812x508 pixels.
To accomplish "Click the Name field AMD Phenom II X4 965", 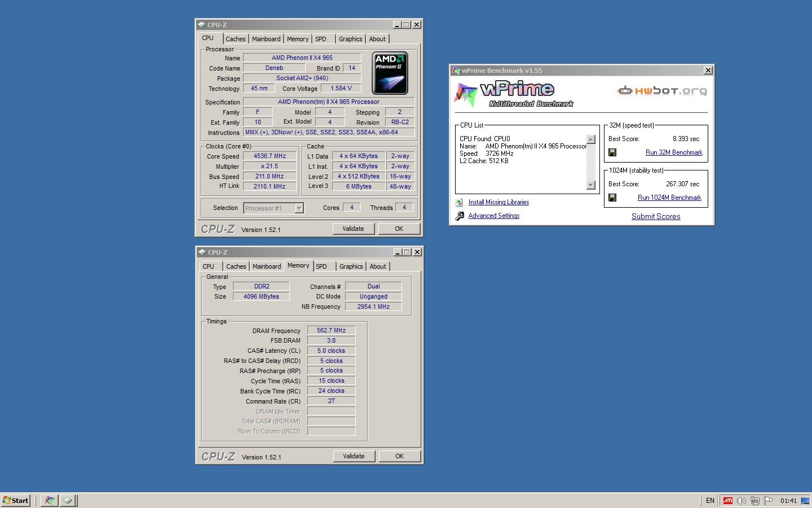I will [302, 58].
